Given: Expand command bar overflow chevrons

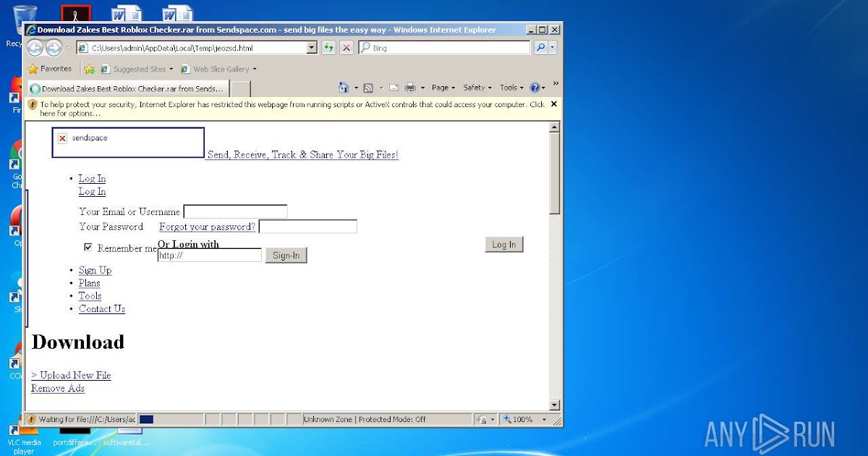Looking at the screenshot, I should [x=556, y=84].
